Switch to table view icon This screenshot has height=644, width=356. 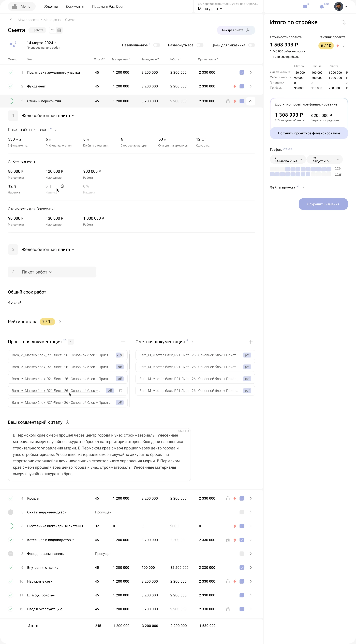click(59, 30)
